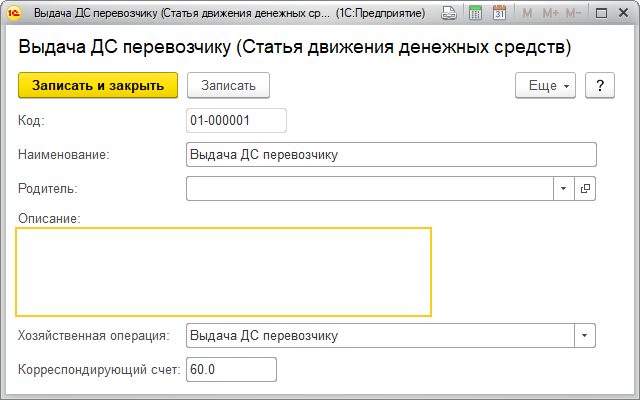Click the 1C application logo icon
The width and height of the screenshot is (640, 400).
pyautogui.click(x=15, y=14)
